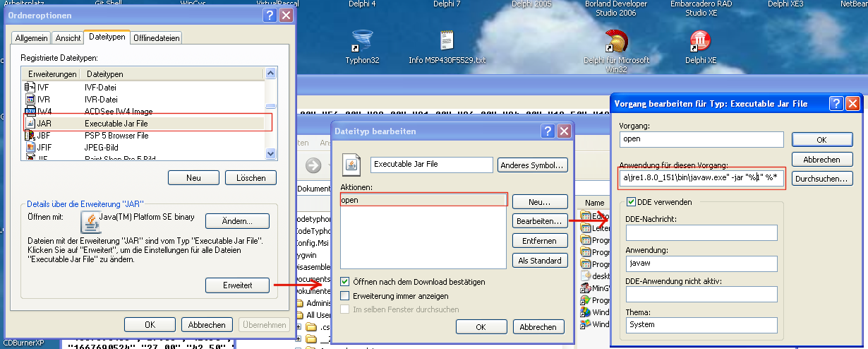Select the IW4 ACDSee file type icon

tap(30, 111)
